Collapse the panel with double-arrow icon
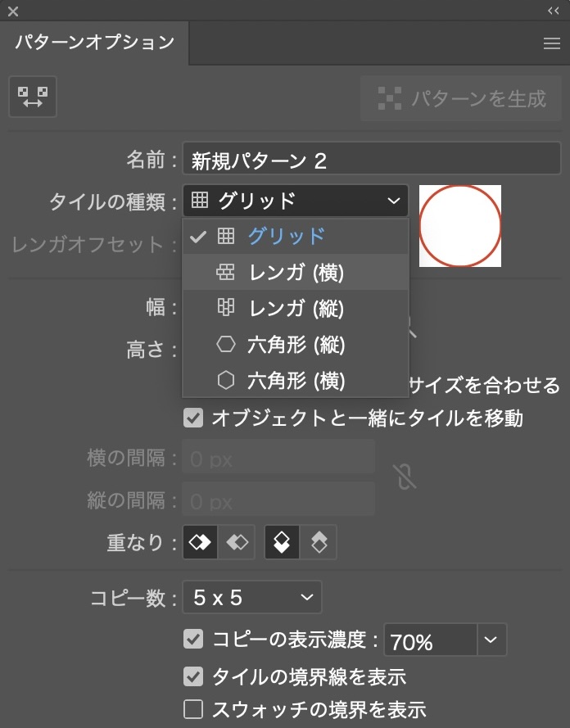 tap(552, 11)
